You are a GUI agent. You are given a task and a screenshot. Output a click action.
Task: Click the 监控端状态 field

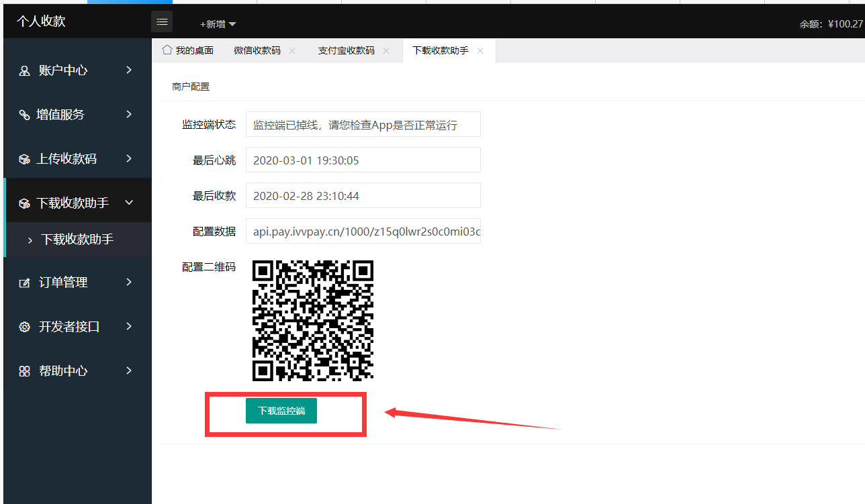(363, 124)
